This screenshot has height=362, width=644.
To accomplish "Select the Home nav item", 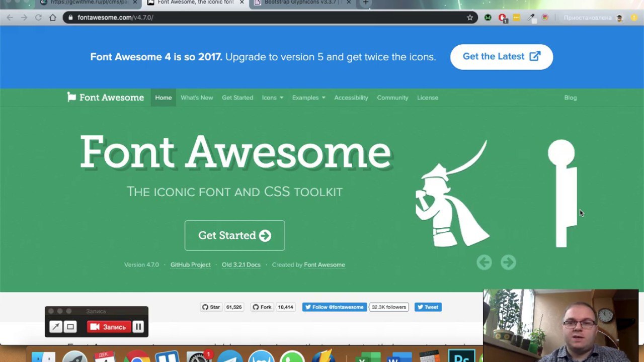I will (164, 98).
